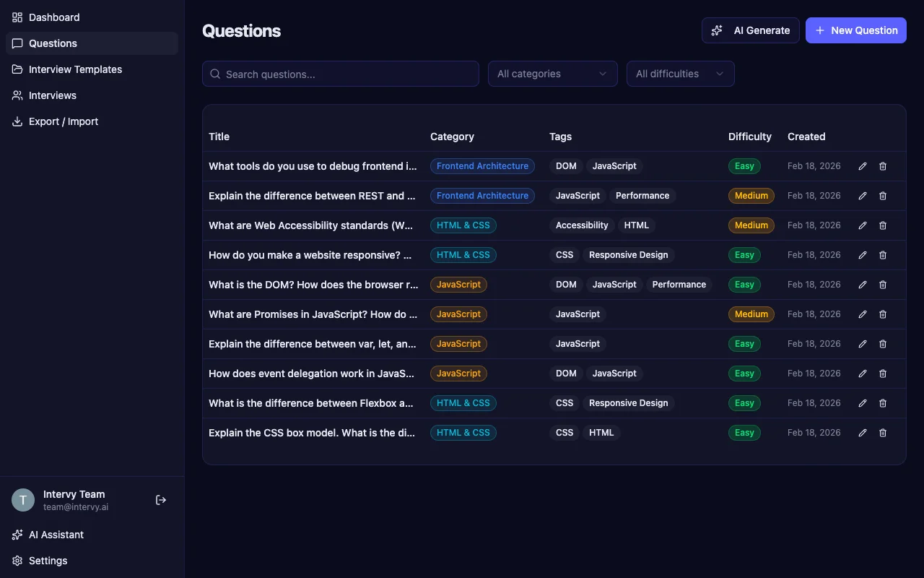Open the chevron on the categories selector
924x578 pixels.
(x=603, y=74)
